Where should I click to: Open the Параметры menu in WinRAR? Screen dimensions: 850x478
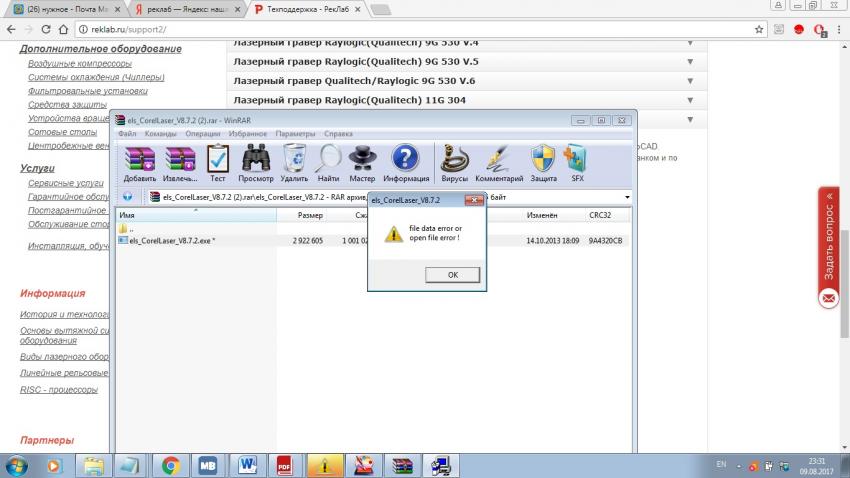point(295,133)
